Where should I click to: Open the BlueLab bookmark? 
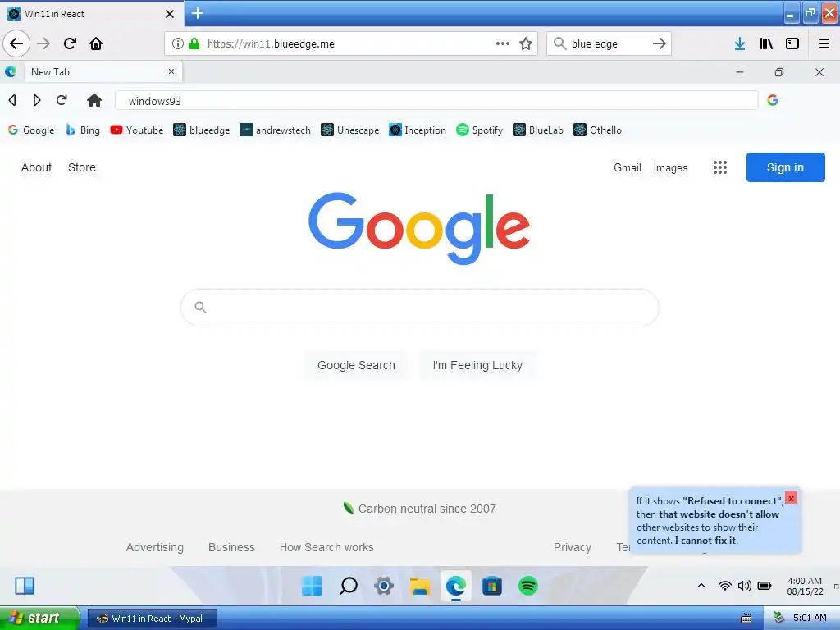(x=538, y=130)
